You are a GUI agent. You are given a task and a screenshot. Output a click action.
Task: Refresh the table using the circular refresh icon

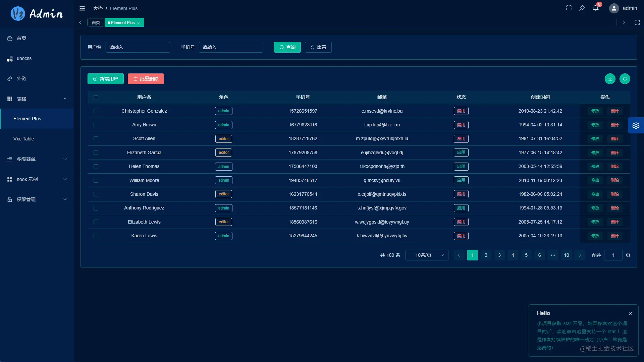pyautogui.click(x=625, y=79)
